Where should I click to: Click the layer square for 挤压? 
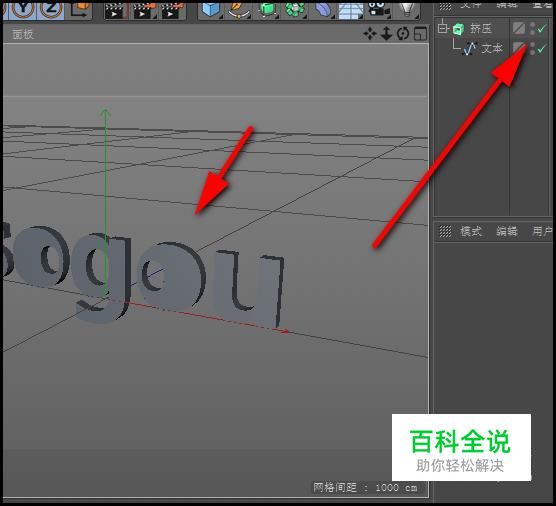coord(519,28)
